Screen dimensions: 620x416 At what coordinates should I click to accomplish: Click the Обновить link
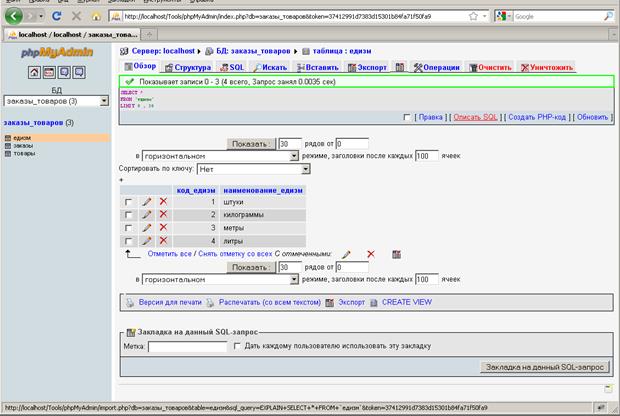click(592, 117)
